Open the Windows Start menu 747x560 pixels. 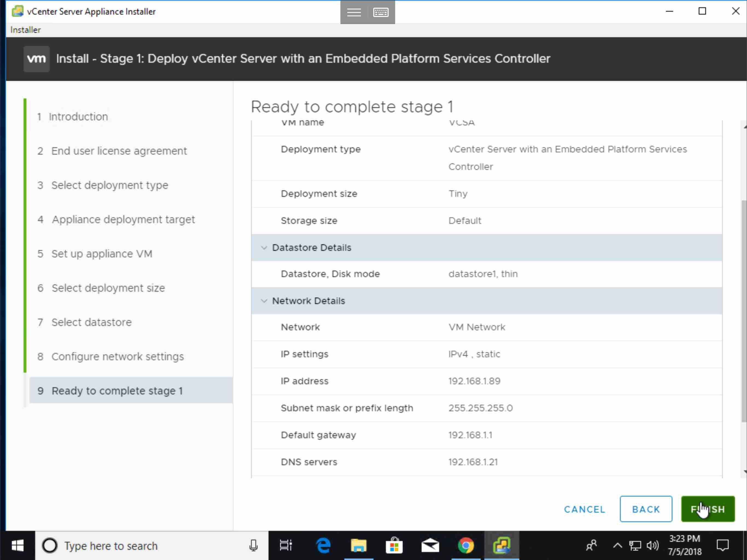point(17,546)
